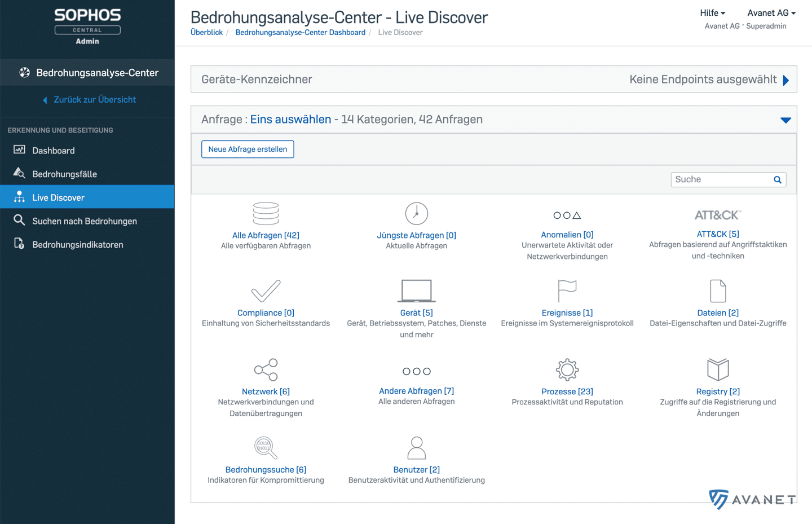Open the Registry [2] link
The width and height of the screenshot is (812, 524).
point(718,391)
